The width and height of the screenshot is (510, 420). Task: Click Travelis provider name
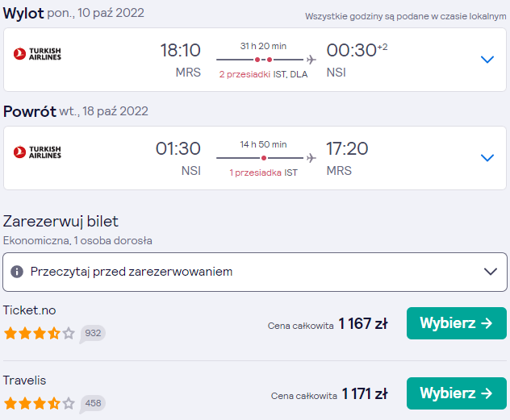pos(25,380)
